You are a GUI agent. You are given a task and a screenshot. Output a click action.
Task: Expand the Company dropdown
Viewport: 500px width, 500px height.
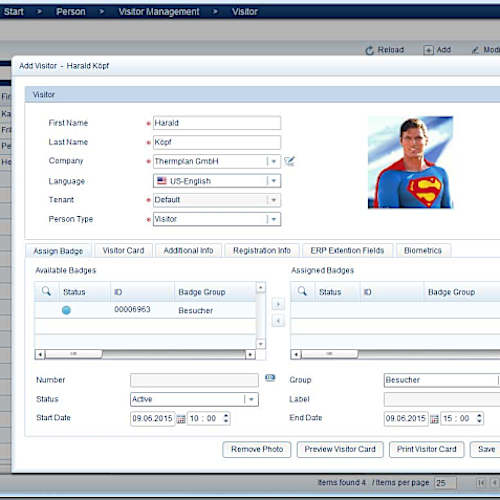[274, 162]
